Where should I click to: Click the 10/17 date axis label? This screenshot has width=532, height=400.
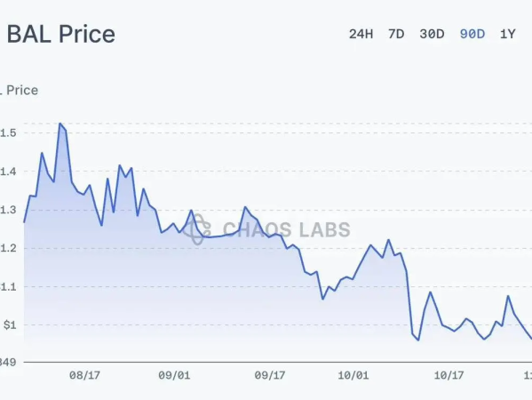(449, 375)
